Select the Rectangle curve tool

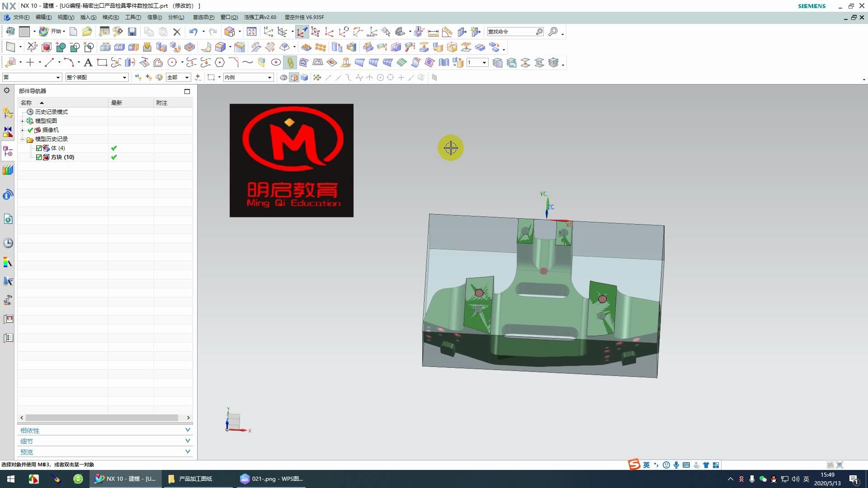click(x=102, y=62)
